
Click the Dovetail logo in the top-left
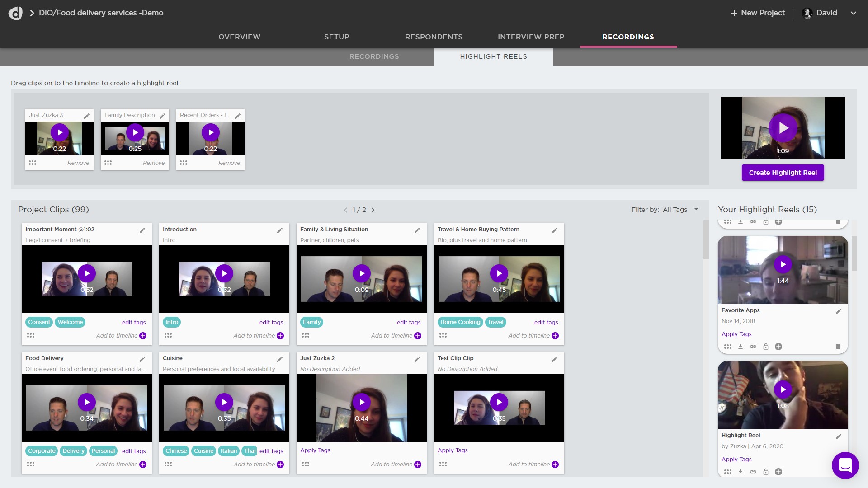(x=15, y=13)
